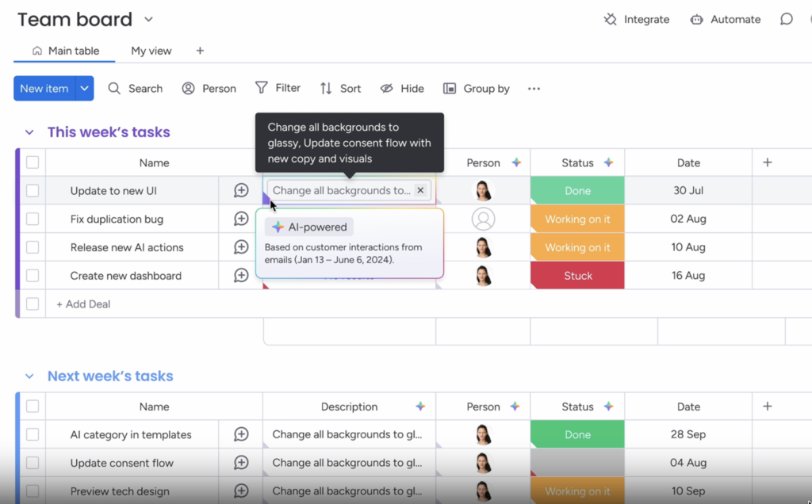Click Working on it status for Fix duplication bug
Image resolution: width=812 pixels, height=504 pixels.
(577, 219)
